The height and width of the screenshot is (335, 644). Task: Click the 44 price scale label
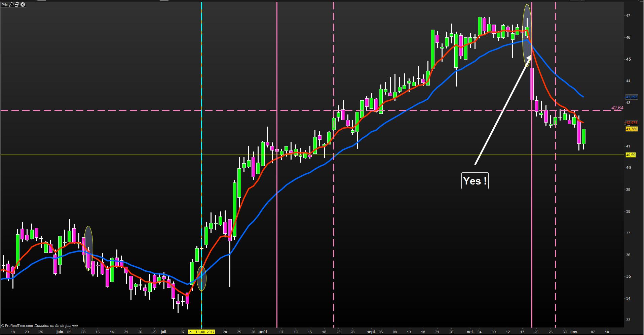click(x=628, y=81)
